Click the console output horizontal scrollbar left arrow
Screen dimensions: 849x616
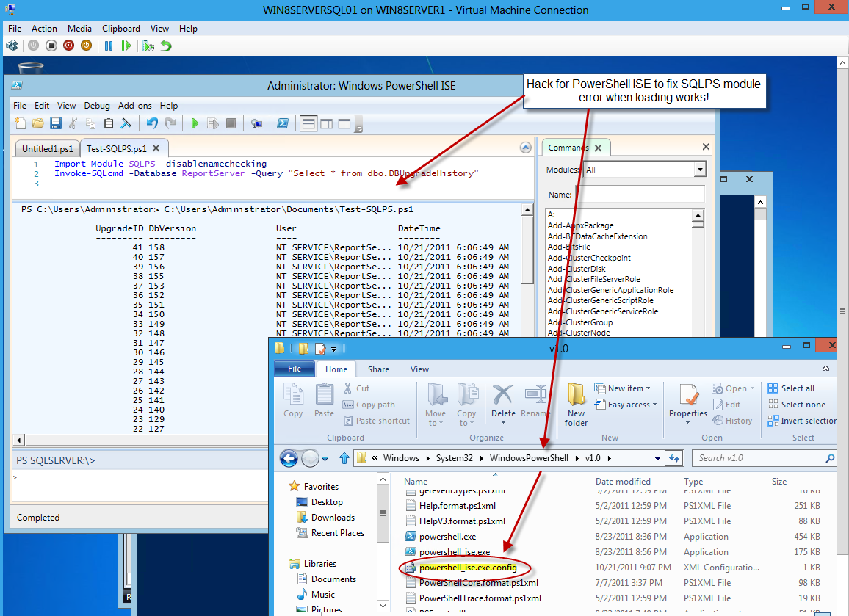pos(20,440)
